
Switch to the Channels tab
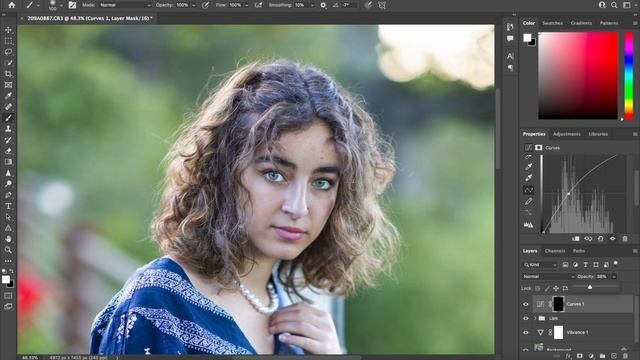click(x=555, y=251)
